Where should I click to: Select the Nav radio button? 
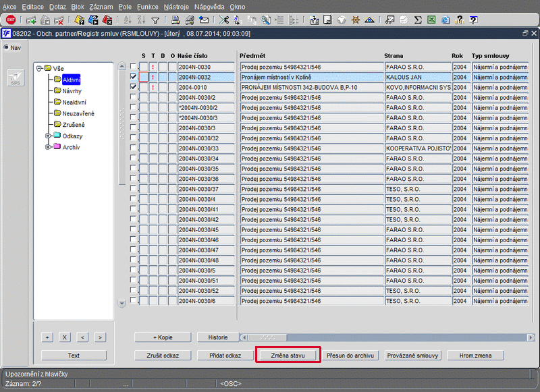(x=6, y=47)
